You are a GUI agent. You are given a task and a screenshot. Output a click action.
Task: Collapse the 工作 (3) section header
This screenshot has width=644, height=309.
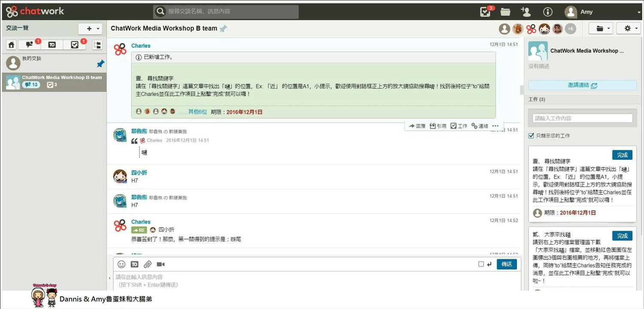pos(583,99)
